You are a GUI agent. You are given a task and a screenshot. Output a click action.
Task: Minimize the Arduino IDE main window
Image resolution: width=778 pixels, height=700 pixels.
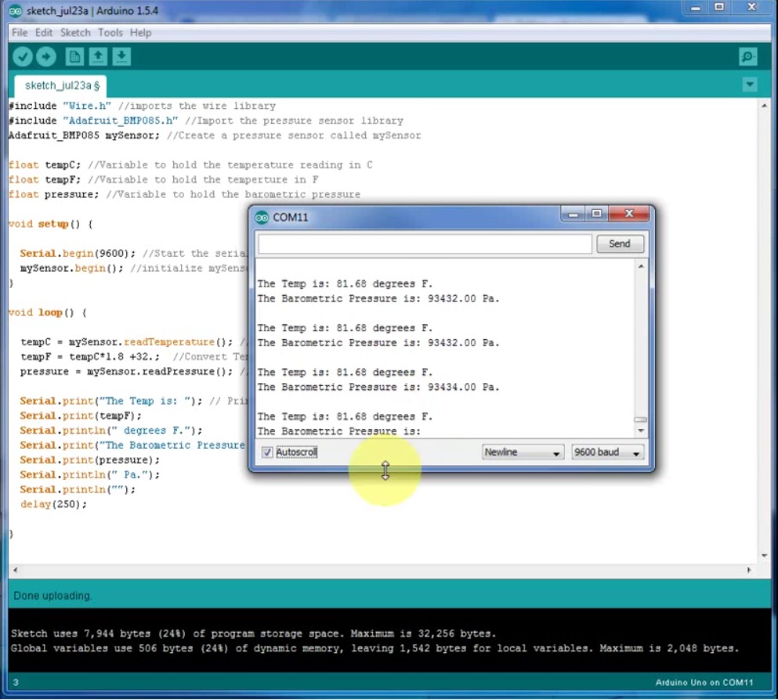696,7
